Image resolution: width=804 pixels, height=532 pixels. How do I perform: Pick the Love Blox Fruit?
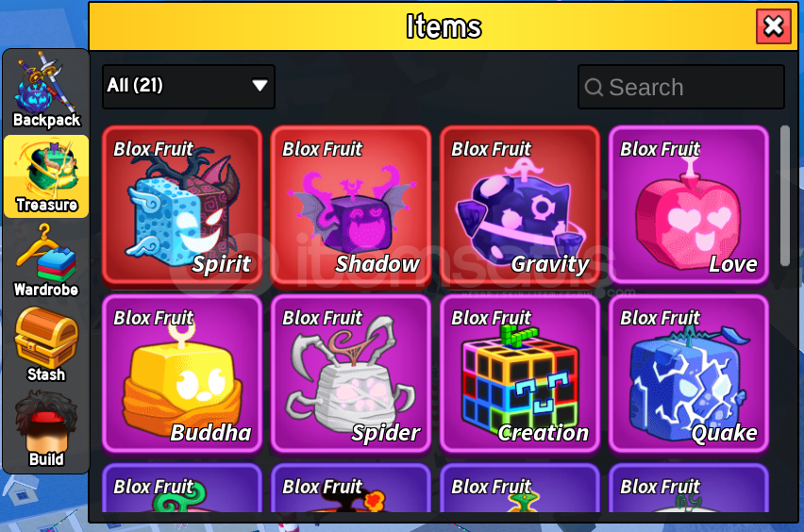(689, 205)
